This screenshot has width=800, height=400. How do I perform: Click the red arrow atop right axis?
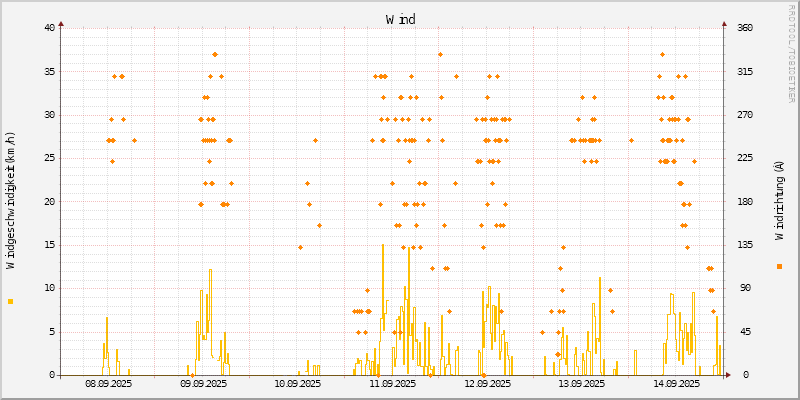(724, 23)
